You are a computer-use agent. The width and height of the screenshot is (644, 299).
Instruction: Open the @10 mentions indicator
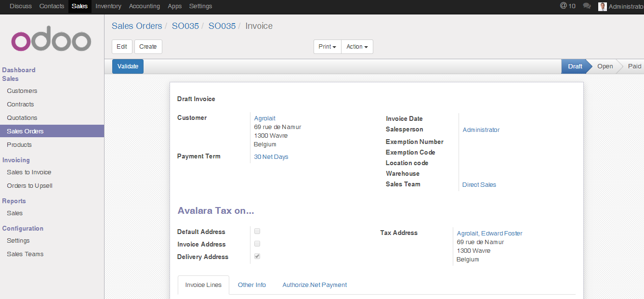click(x=567, y=6)
